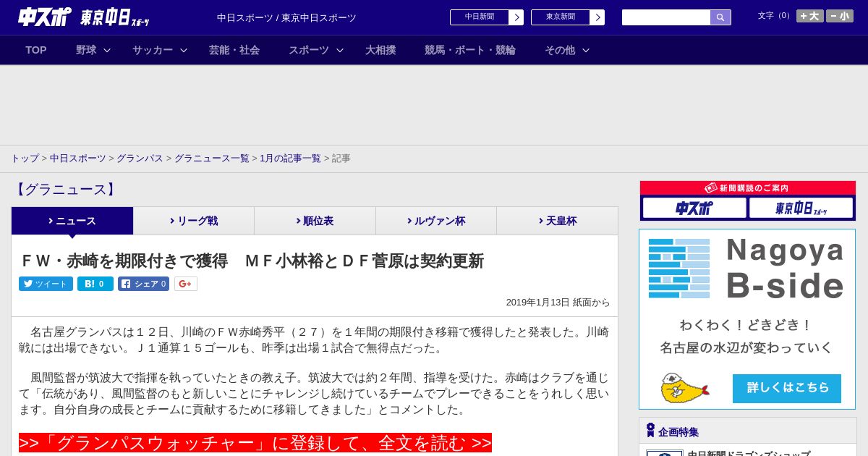Screen dimensions: 868x456
Task: Click the Nagoya B-side brick logo
Action: click(x=679, y=269)
